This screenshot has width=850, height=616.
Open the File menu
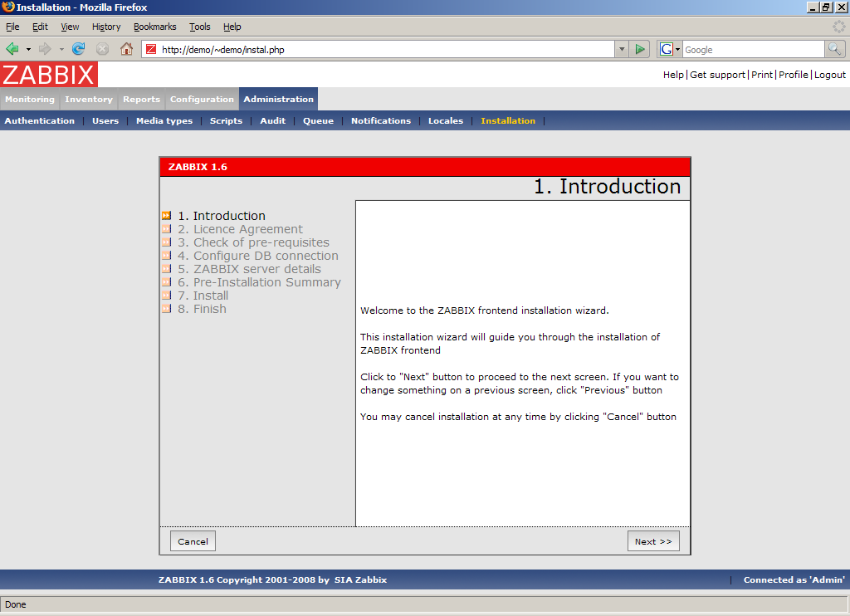click(x=12, y=27)
